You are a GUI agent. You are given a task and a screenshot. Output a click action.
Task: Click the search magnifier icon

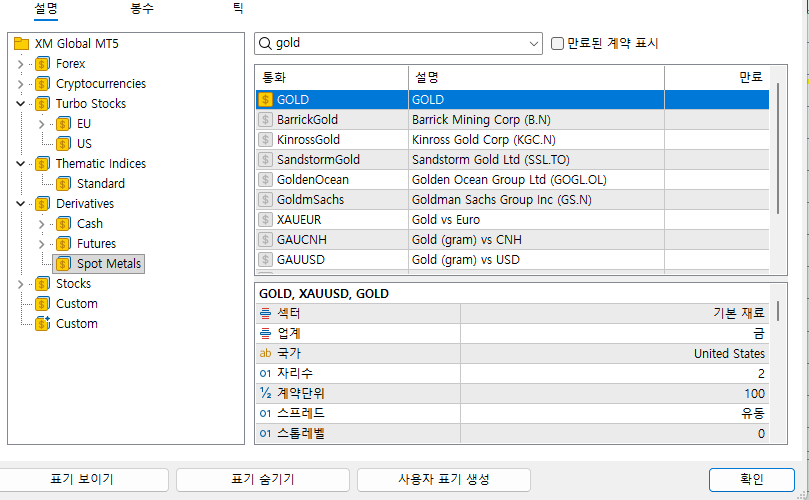(x=266, y=44)
